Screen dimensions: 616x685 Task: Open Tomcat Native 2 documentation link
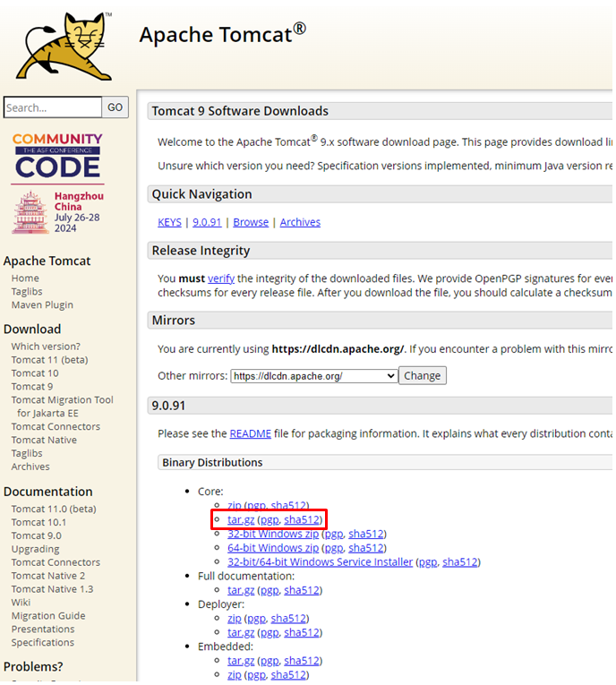click(48, 576)
